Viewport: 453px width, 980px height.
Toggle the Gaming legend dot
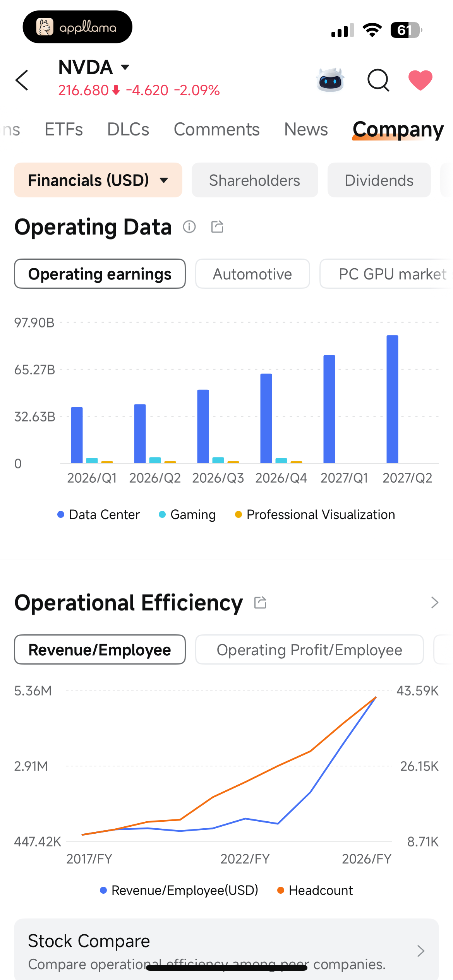[x=162, y=514]
